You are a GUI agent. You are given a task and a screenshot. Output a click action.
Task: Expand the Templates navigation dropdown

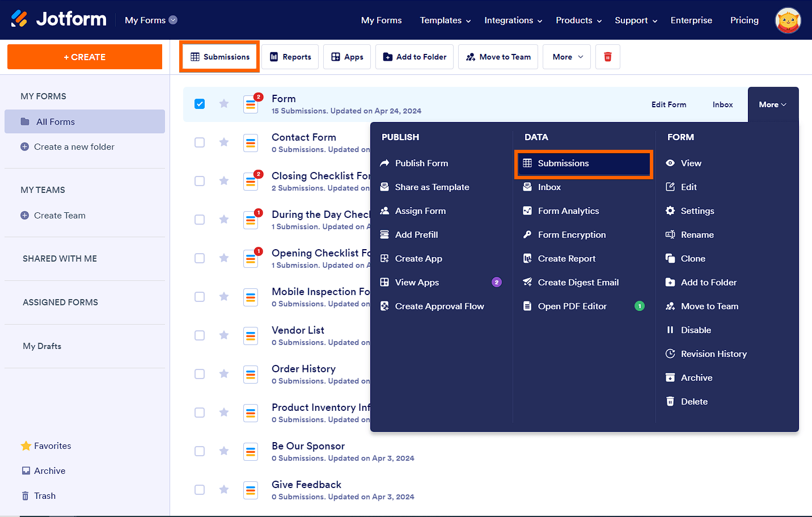click(x=445, y=20)
